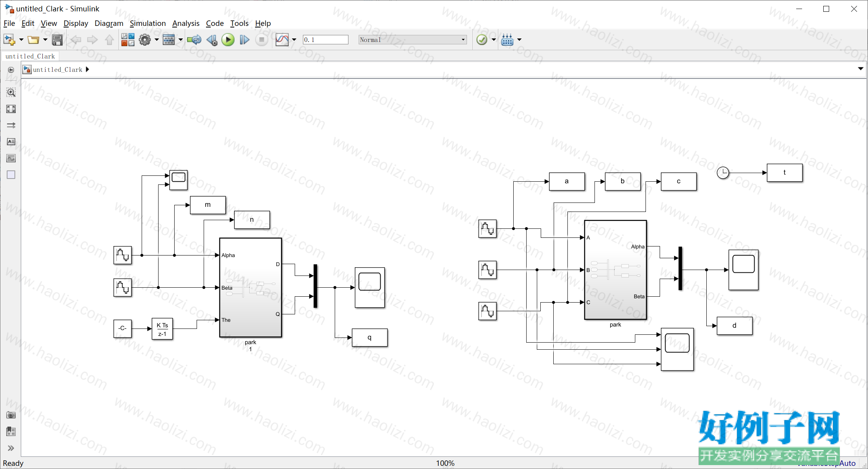This screenshot has width=868, height=469.
Task: Select the Annotation tool in the palette
Action: [11, 142]
